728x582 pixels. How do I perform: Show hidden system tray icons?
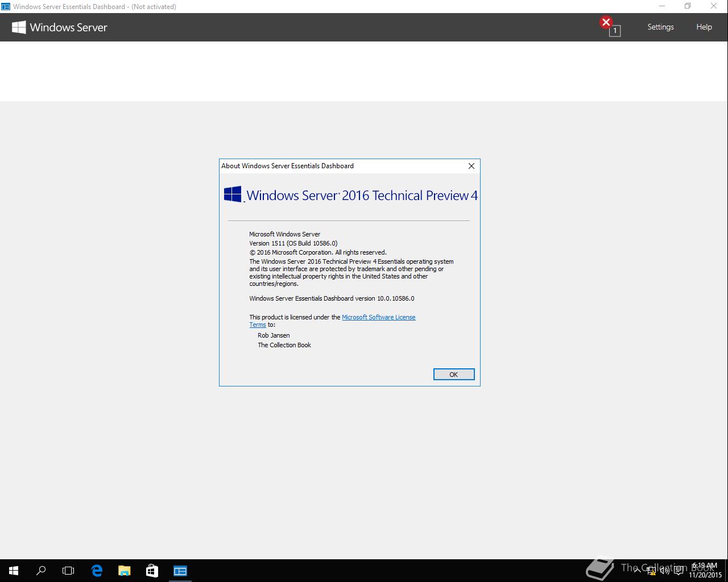(638, 571)
